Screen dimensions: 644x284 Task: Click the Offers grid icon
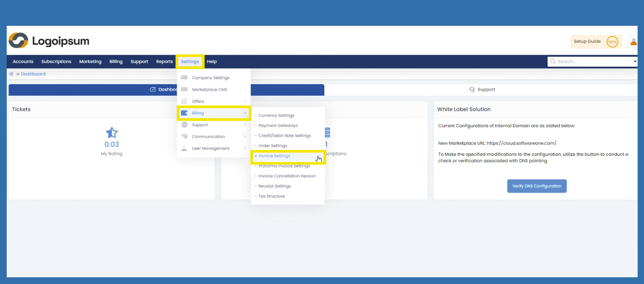point(184,101)
